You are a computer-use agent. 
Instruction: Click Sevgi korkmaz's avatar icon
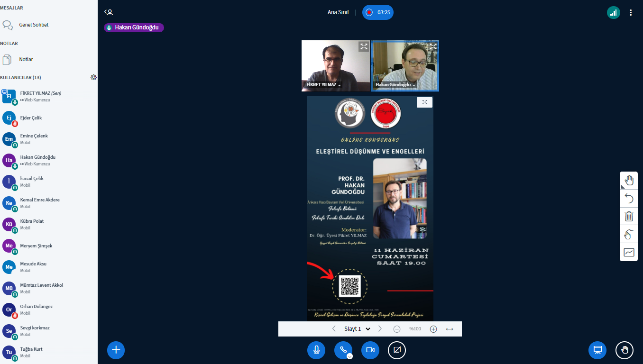(9, 331)
